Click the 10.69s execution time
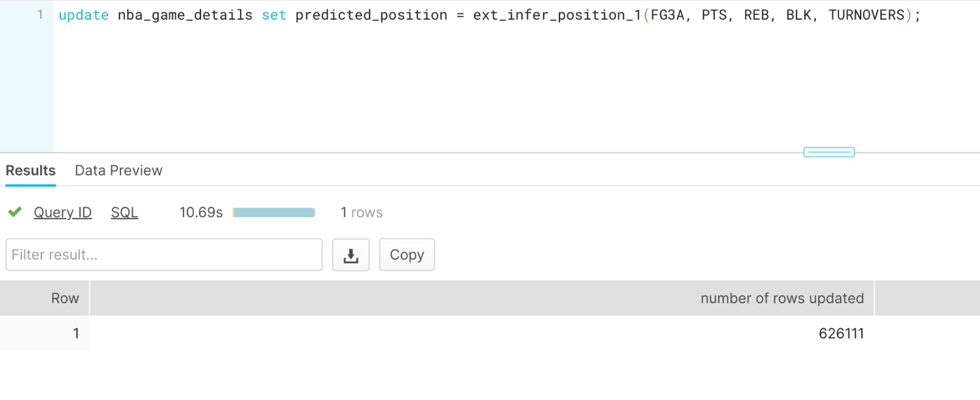This screenshot has height=400, width=980. 201,212
